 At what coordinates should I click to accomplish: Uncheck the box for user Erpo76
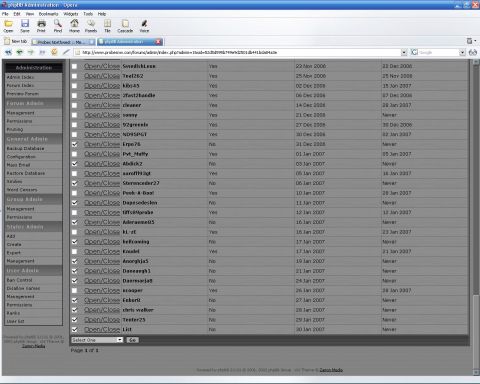click(x=74, y=144)
